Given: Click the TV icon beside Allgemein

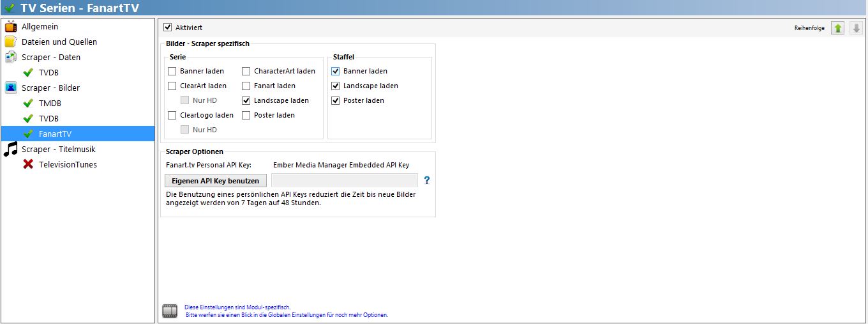Looking at the screenshot, I should click(x=10, y=27).
